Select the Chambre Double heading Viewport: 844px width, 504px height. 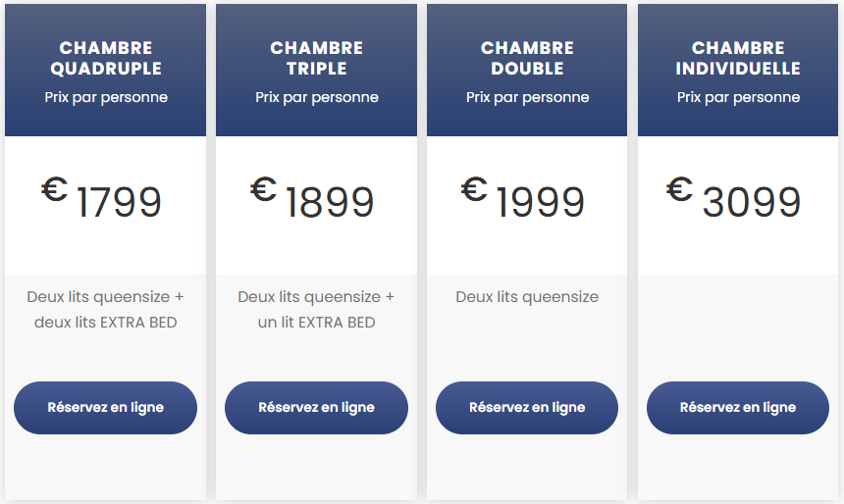[527, 58]
